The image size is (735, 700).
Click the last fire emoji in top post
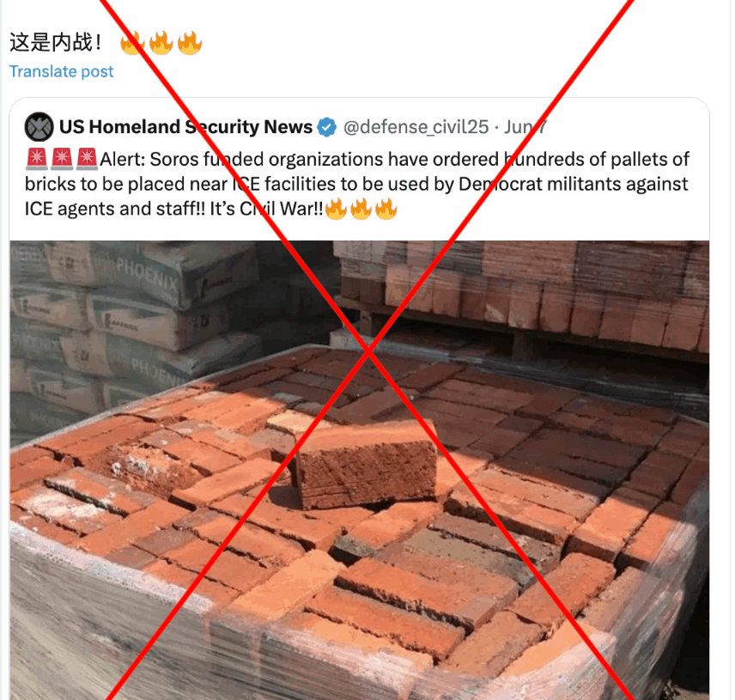click(x=190, y=43)
